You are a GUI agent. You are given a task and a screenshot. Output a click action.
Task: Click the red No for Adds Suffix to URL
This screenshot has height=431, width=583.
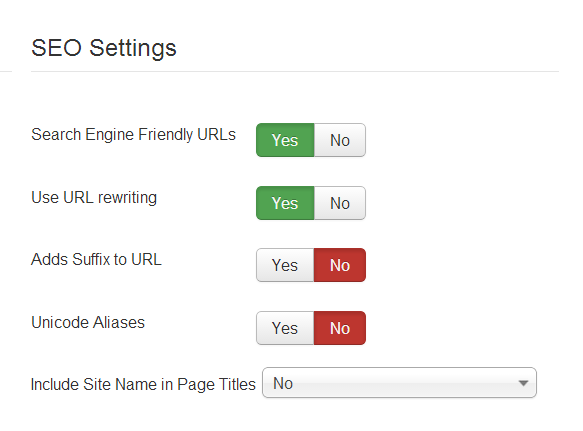click(x=340, y=265)
